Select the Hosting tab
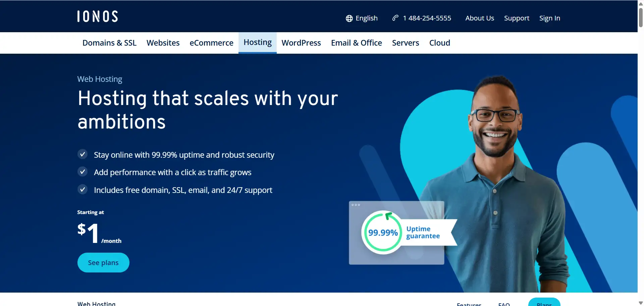644x306 pixels. click(x=258, y=43)
